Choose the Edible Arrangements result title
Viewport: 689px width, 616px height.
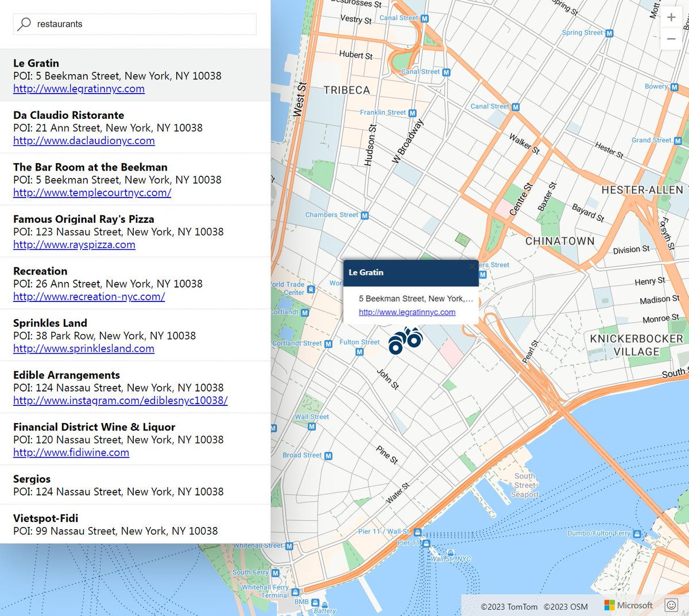pyautogui.click(x=67, y=375)
